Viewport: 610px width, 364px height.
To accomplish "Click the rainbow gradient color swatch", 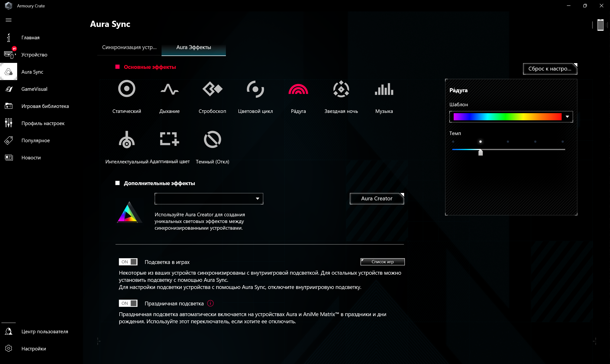I will coord(507,117).
